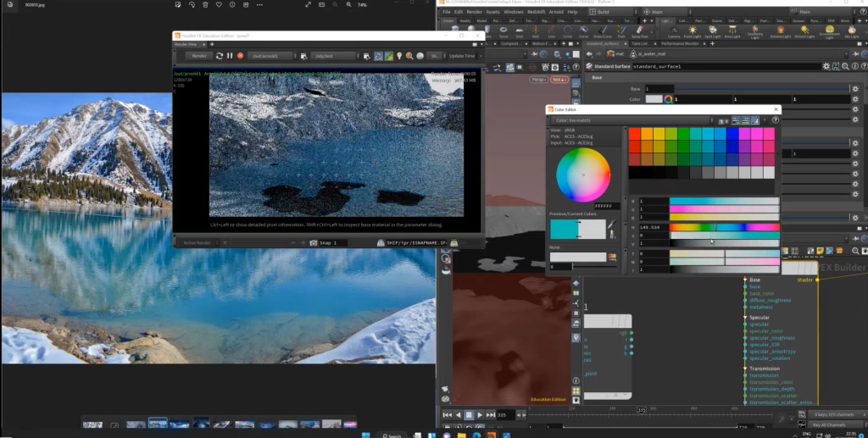Select the Null shelf tool

pyautogui.click(x=536, y=31)
